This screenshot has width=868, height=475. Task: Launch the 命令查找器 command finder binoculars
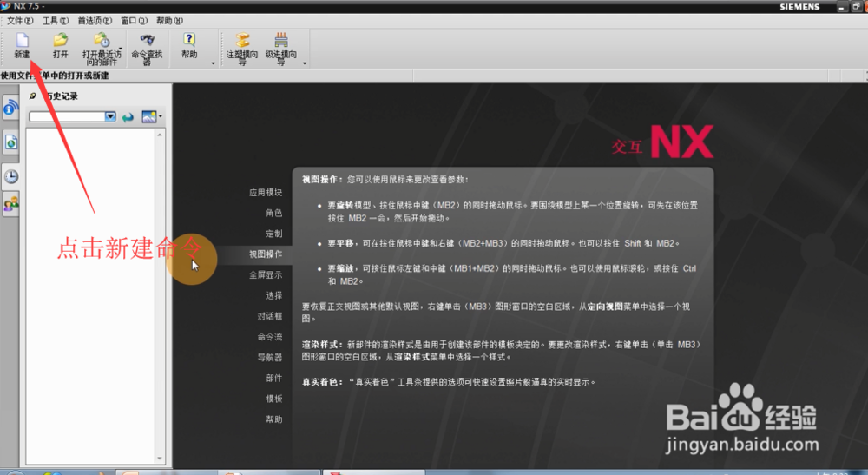[x=148, y=41]
